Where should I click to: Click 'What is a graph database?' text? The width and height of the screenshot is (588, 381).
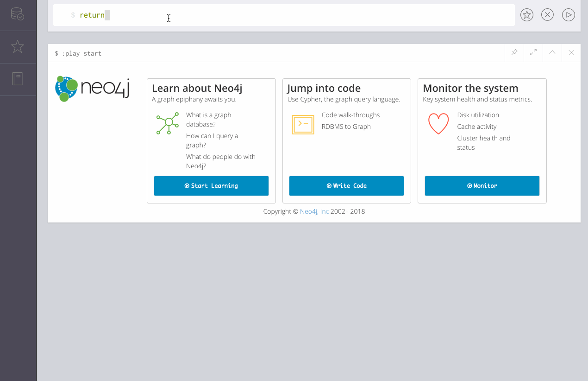(209, 120)
